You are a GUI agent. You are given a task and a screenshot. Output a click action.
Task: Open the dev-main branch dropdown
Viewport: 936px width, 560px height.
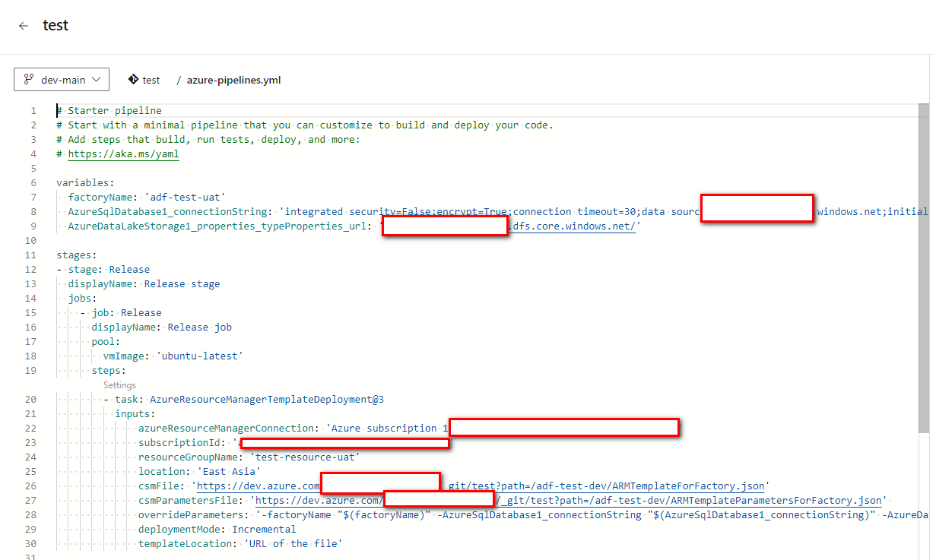pyautogui.click(x=62, y=79)
